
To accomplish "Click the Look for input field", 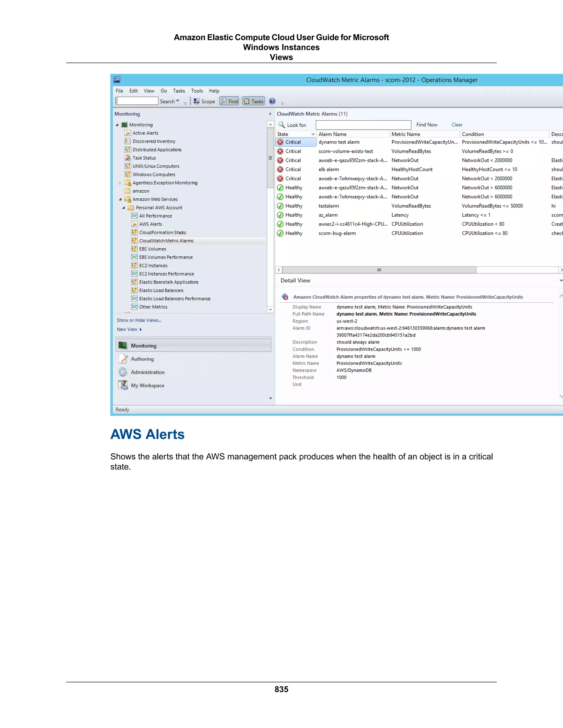I will tap(363, 125).
